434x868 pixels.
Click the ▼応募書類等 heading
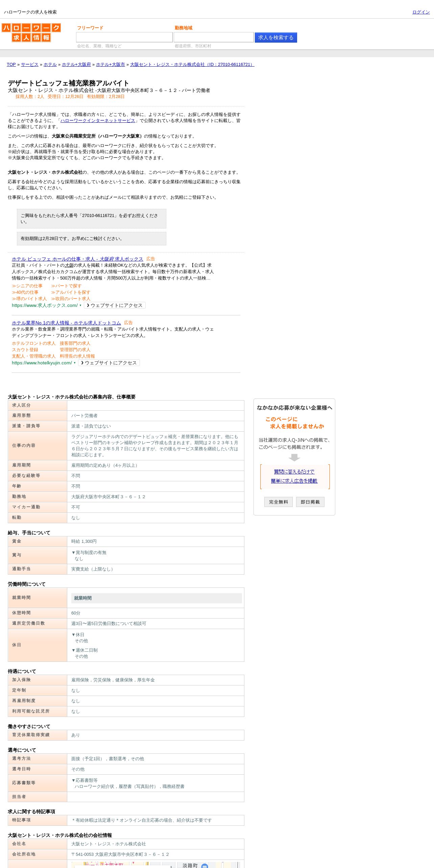(x=85, y=780)
